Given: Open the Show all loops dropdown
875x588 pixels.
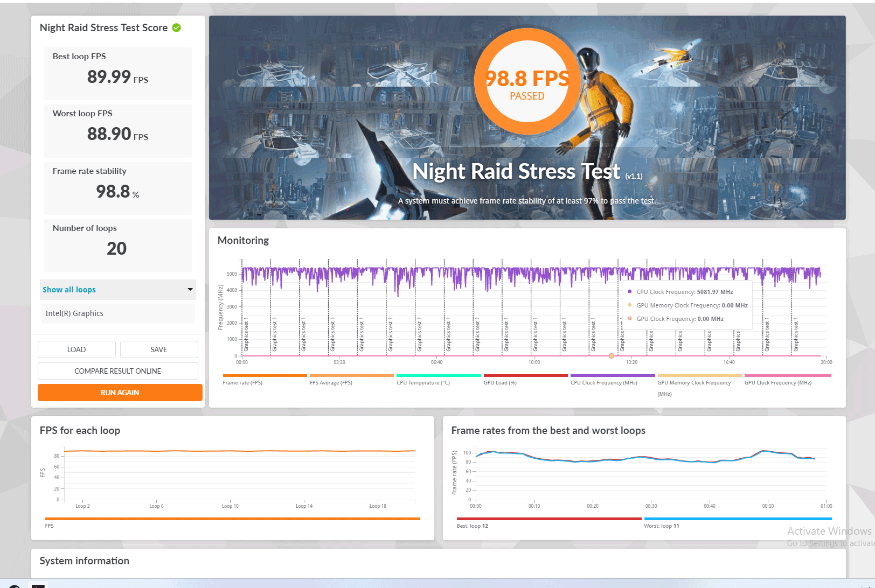Looking at the screenshot, I should point(117,290).
